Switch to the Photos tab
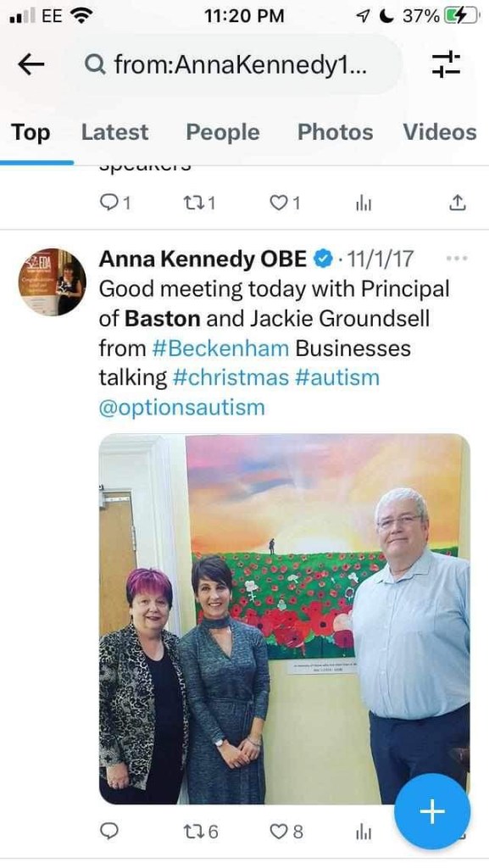This screenshot has height=868, width=489. (335, 132)
